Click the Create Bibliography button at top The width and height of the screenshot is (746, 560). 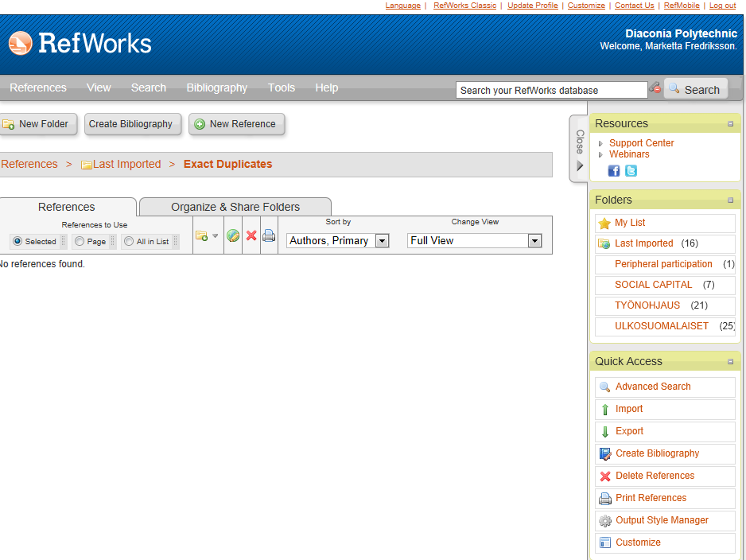click(x=133, y=124)
